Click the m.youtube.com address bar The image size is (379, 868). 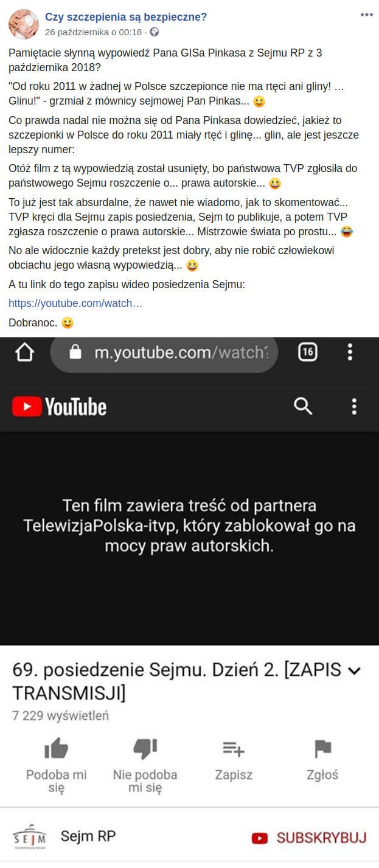(x=164, y=353)
